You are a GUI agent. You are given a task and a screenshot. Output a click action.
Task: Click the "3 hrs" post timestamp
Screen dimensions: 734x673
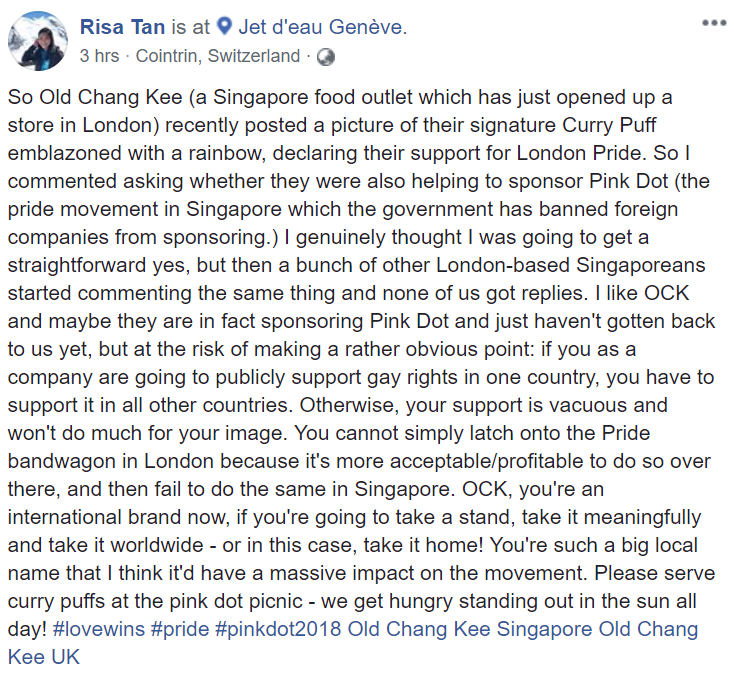97,57
